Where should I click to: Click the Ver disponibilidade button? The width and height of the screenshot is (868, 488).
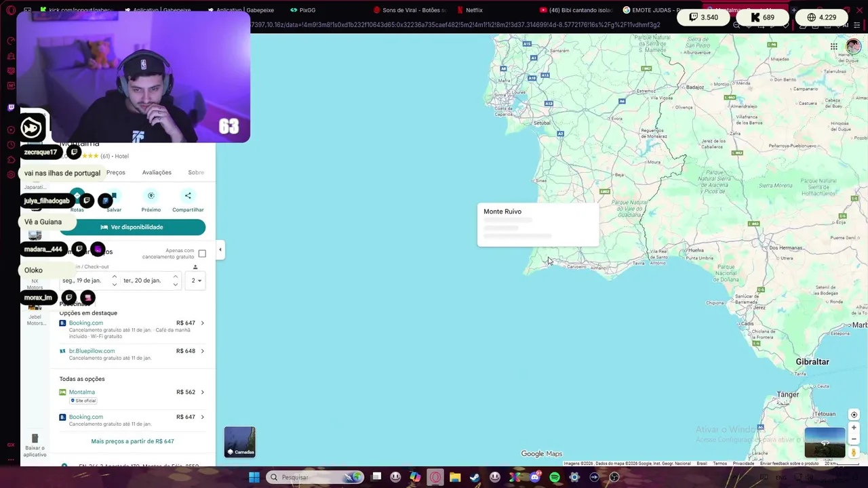132,227
